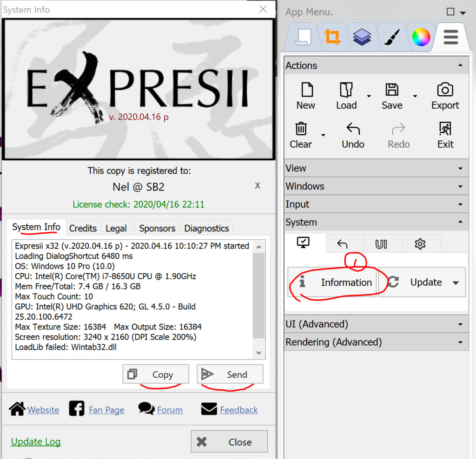Click the License check date text

[139, 204]
